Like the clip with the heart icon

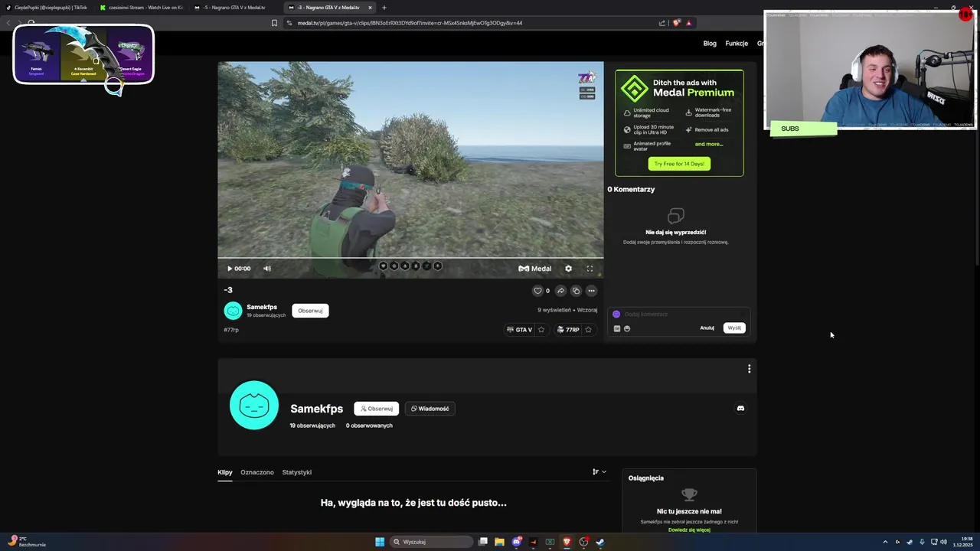(537, 291)
